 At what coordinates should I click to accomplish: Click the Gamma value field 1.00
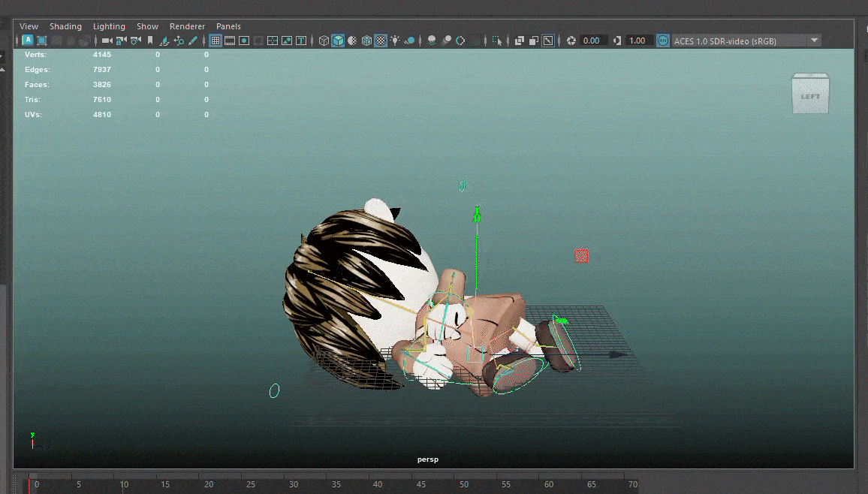point(638,41)
